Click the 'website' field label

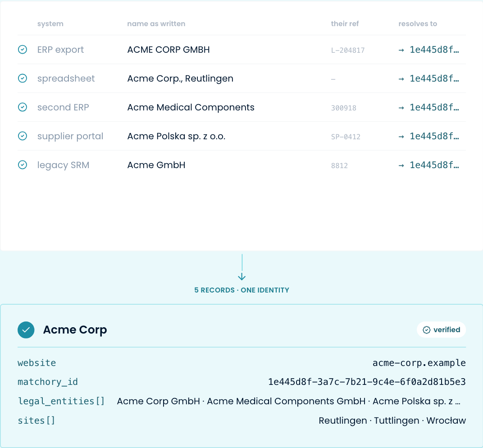click(36, 363)
